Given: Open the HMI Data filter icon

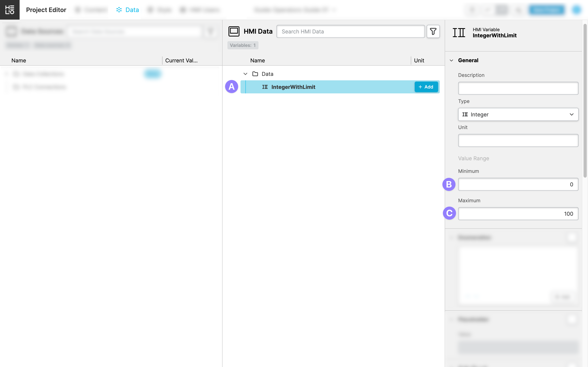Looking at the screenshot, I should [x=433, y=31].
